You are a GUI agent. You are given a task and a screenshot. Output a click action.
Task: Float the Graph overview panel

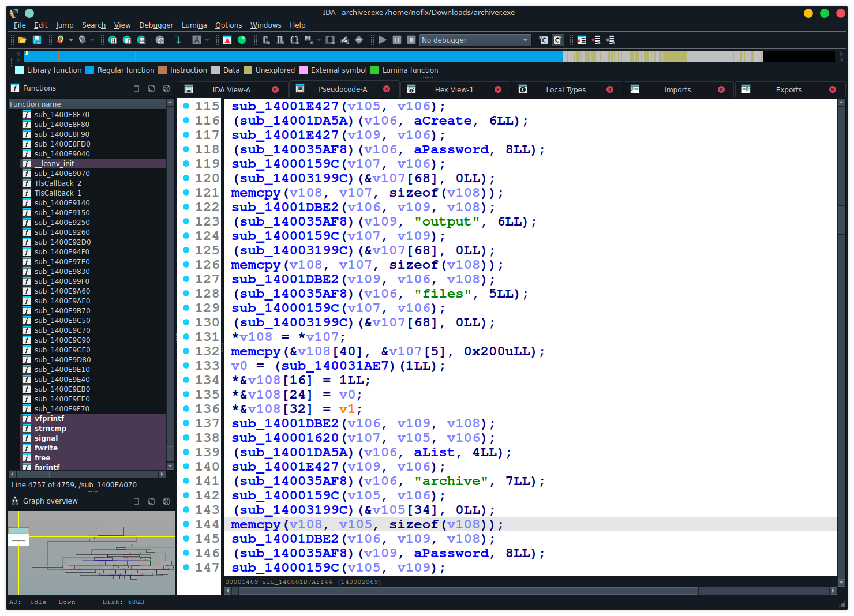tap(151, 501)
